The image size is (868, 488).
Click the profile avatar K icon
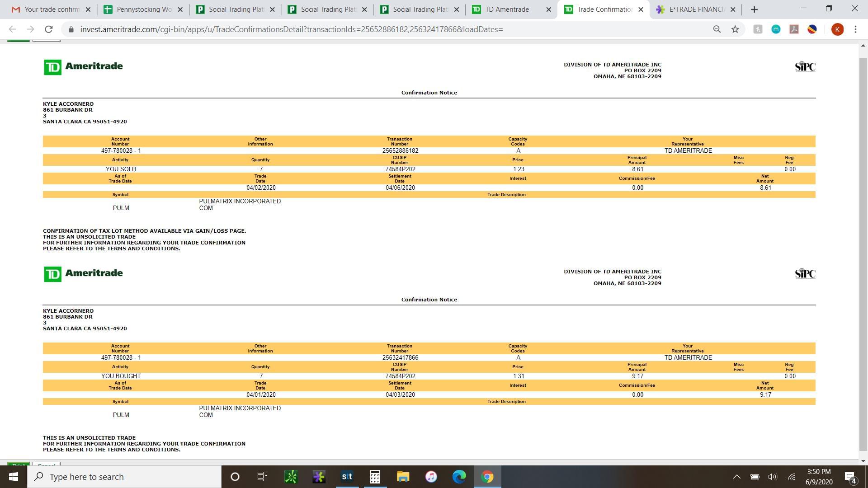[x=837, y=29]
